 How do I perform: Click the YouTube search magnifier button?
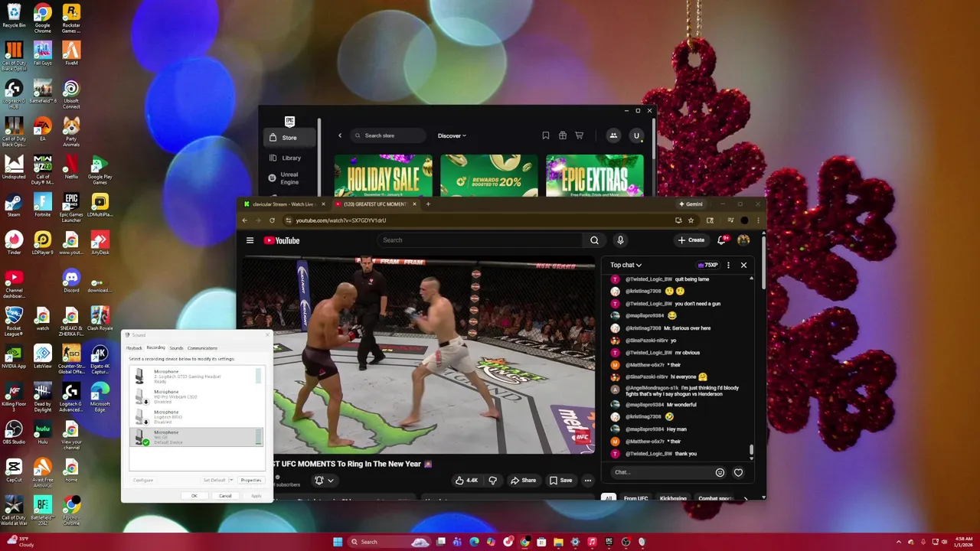click(x=594, y=240)
